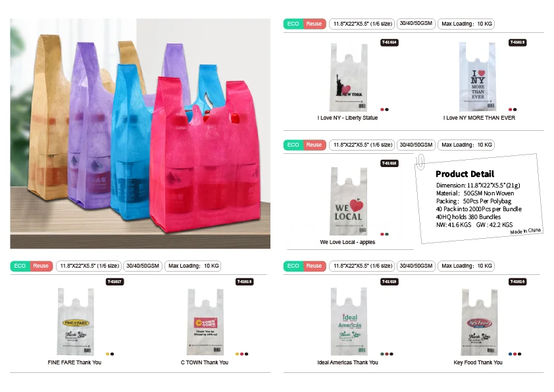The width and height of the screenshot is (554, 392).
Task: Select the Max Loading 10 KG pill at top right
Action: (466, 24)
